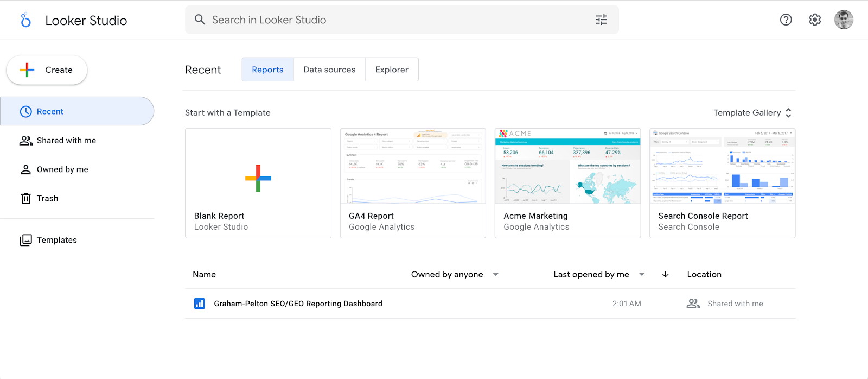This screenshot has width=868, height=379.
Task: Click the colorful plus icon on Create
Action: [27, 70]
